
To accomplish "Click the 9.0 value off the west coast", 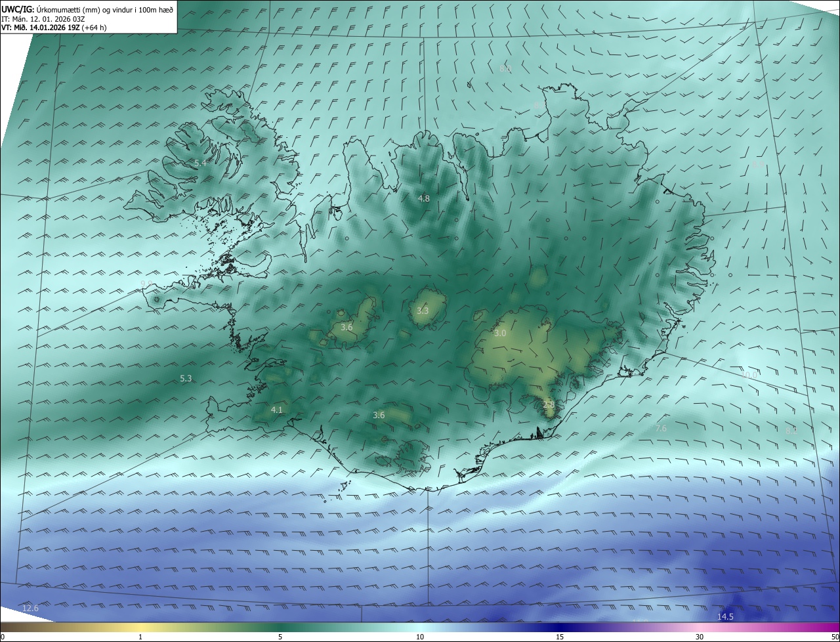I will pos(146,284).
